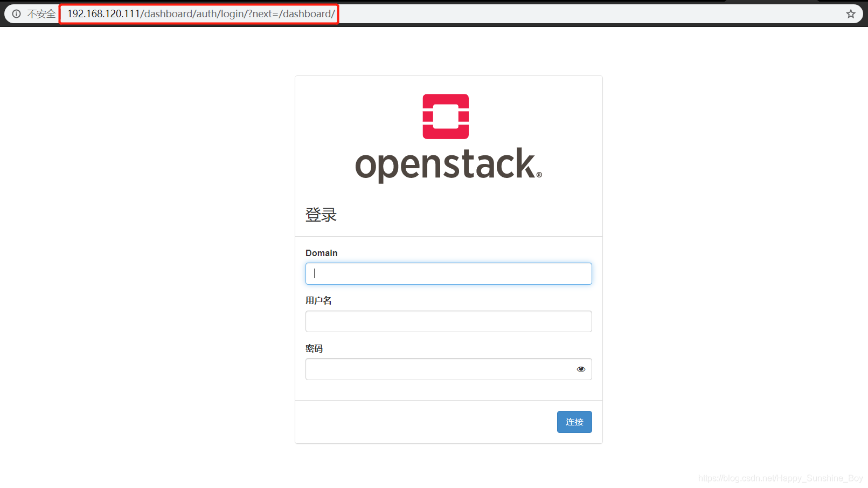Click into the 密码 password field
Image resolution: width=868 pixels, height=488 pixels.
pos(448,369)
